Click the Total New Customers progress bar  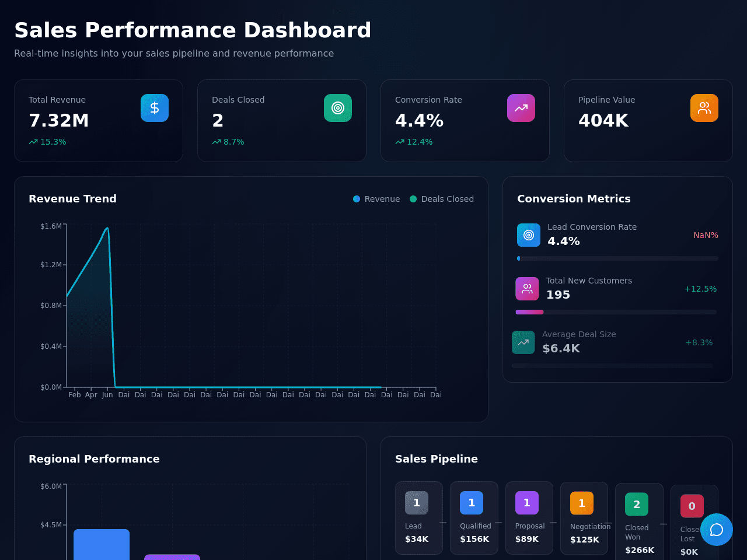pos(616,312)
